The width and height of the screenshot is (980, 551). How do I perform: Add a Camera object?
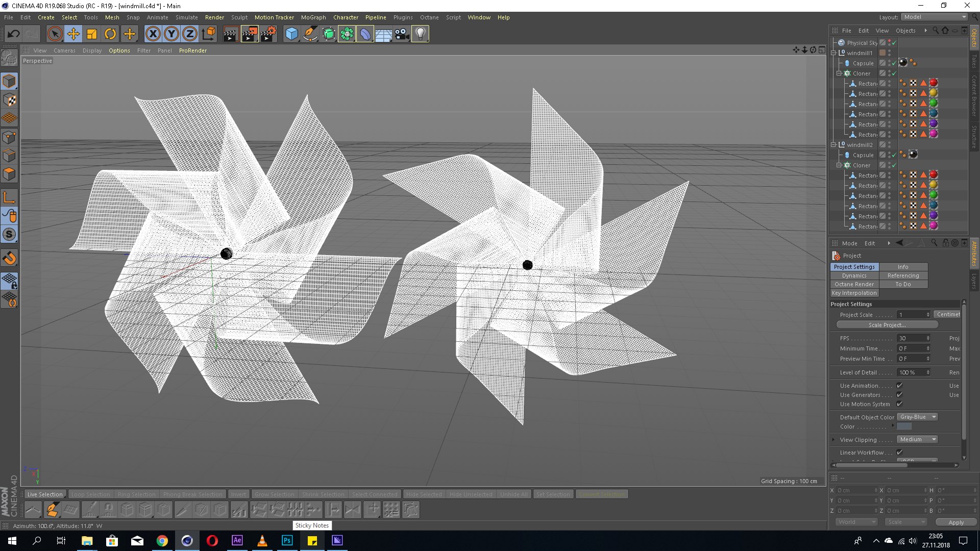(x=402, y=34)
